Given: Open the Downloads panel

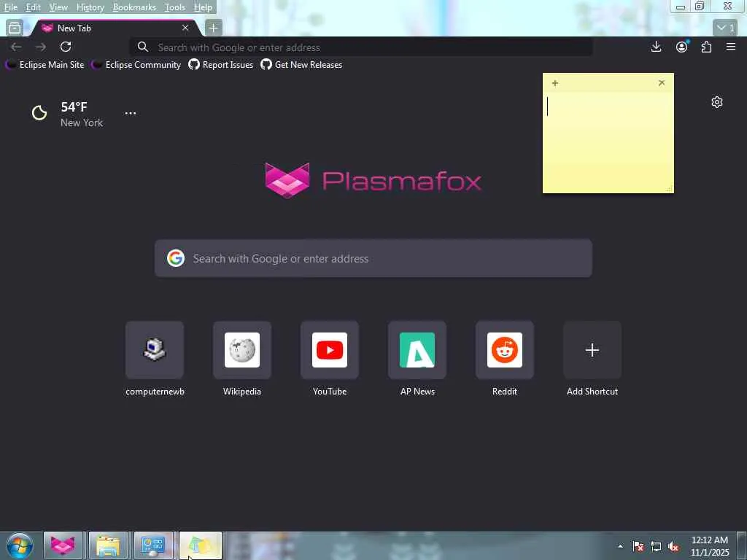Looking at the screenshot, I should coord(656,47).
